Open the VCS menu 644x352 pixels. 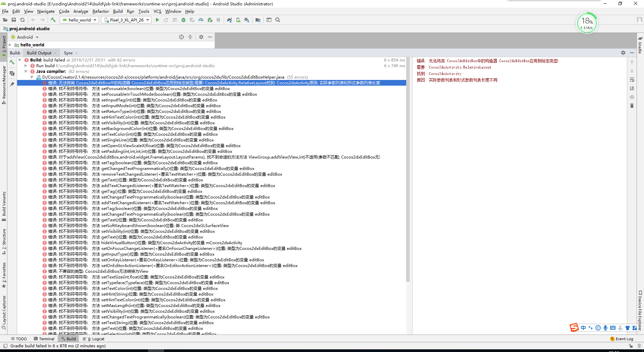coord(157,11)
